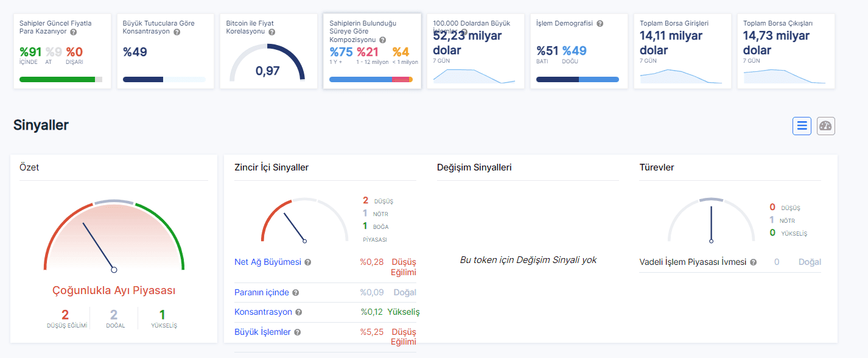
Task: Switch Sinyaller to list view
Action: pos(802,126)
